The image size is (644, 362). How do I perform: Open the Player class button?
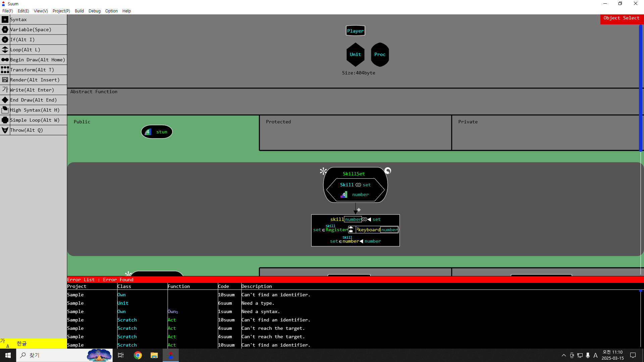(x=355, y=31)
